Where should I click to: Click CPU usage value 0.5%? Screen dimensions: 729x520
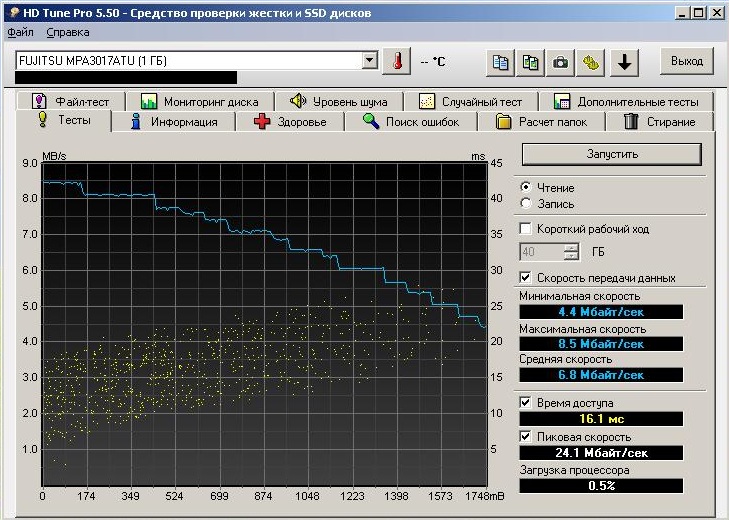(x=601, y=486)
